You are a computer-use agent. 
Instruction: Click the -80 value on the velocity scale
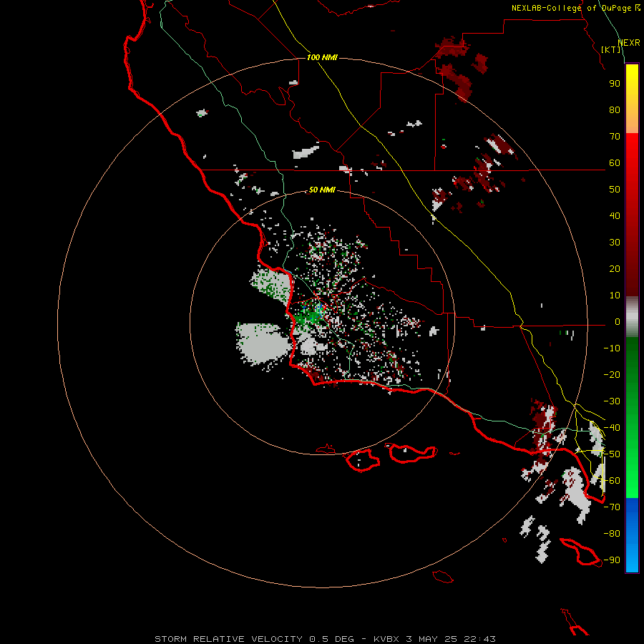click(612, 534)
